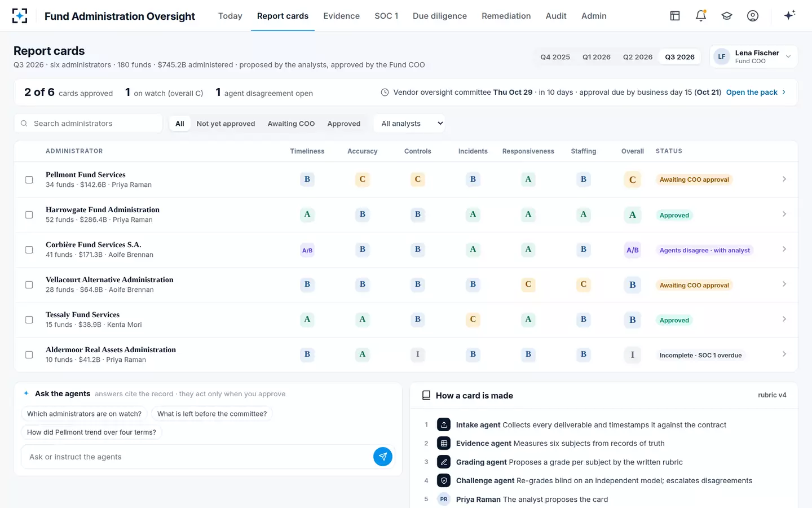
Task: Click Corbière's overall A/B grade badge
Action: point(633,249)
